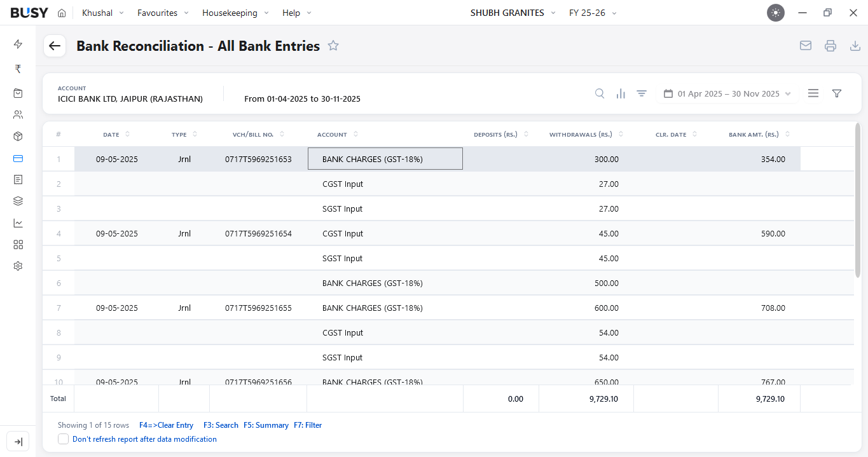Screen dimensions: 868x457
Task: Click the search magnifier icon
Action: (600, 93)
